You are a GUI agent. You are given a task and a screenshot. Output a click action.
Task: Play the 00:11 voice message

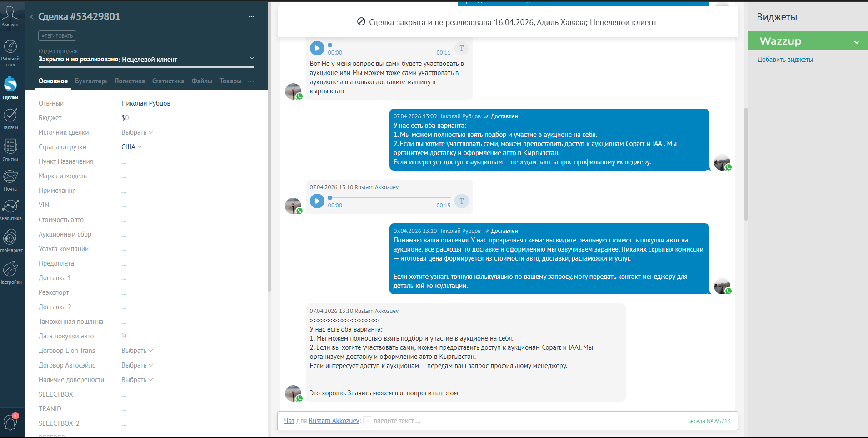coord(317,48)
